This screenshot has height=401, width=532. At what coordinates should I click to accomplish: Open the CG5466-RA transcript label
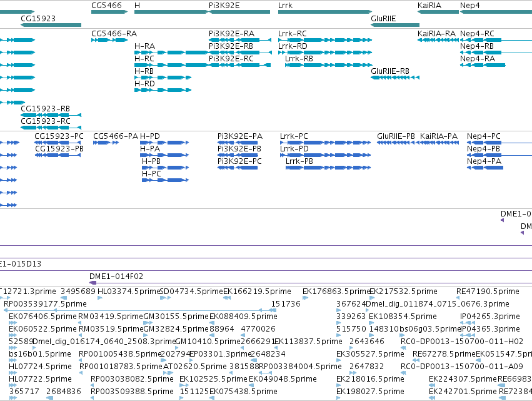click(x=114, y=34)
